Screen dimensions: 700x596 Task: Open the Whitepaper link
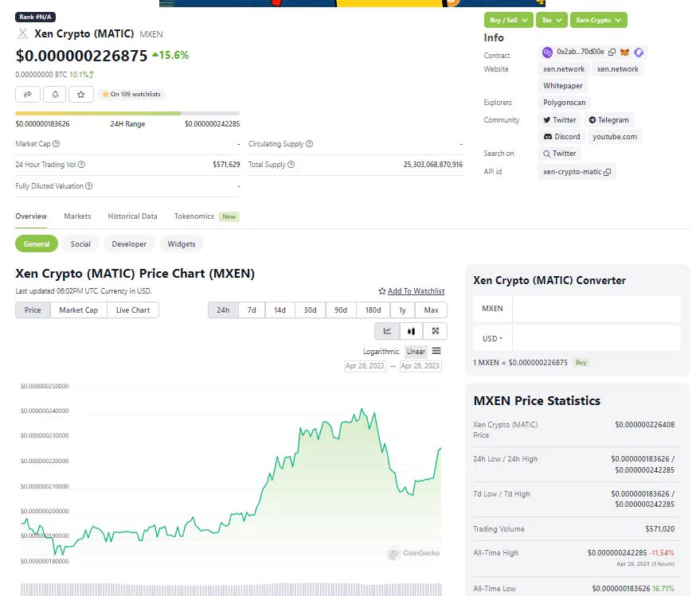tap(562, 86)
